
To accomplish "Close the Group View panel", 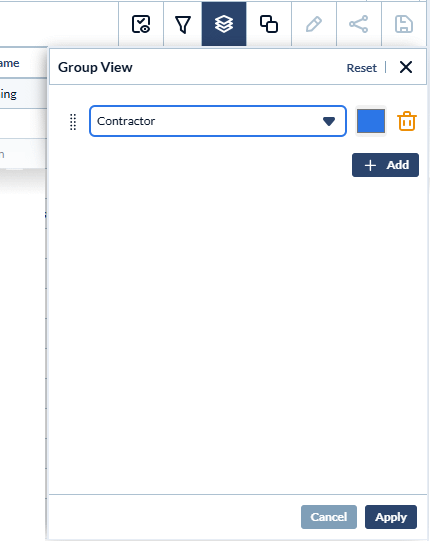I will [406, 67].
